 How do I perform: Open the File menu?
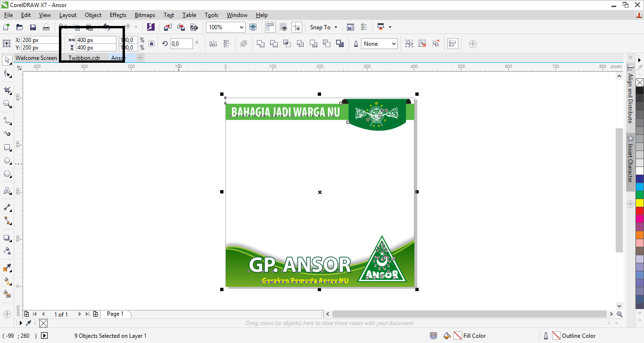[8, 15]
